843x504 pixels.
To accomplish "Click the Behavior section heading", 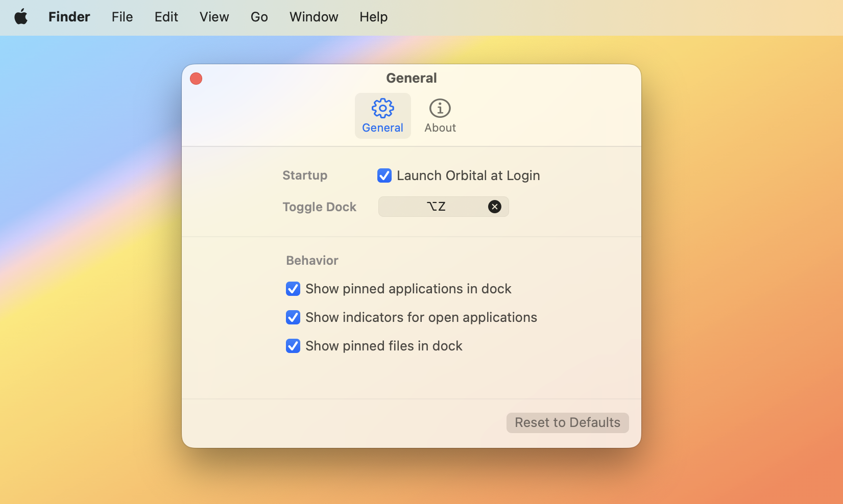I will click(312, 261).
